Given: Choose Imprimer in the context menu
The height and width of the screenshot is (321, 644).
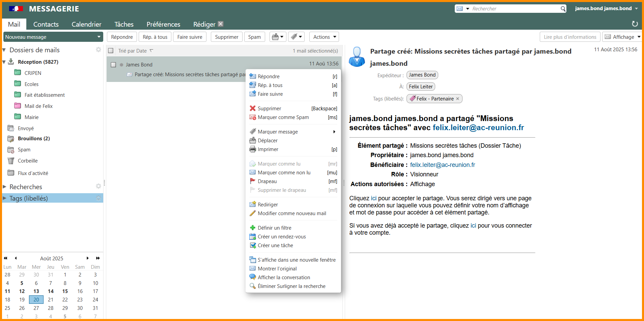Looking at the screenshot, I should coord(268,149).
